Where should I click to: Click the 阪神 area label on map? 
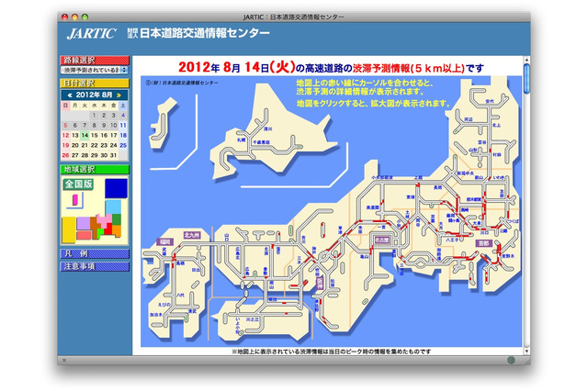click(320, 283)
